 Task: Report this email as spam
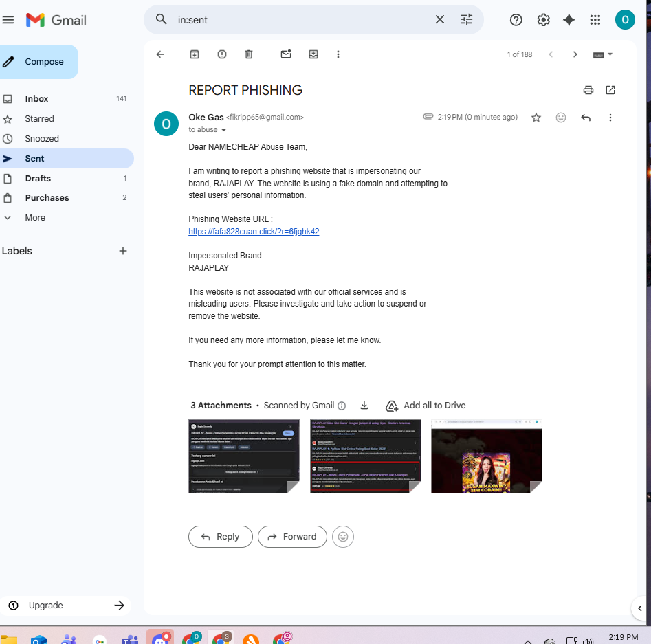pyautogui.click(x=222, y=54)
